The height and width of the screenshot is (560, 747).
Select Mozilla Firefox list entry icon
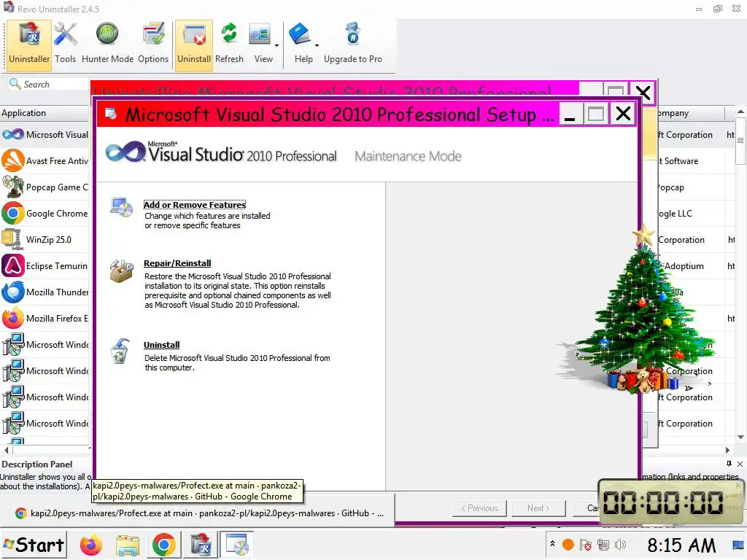(13, 318)
